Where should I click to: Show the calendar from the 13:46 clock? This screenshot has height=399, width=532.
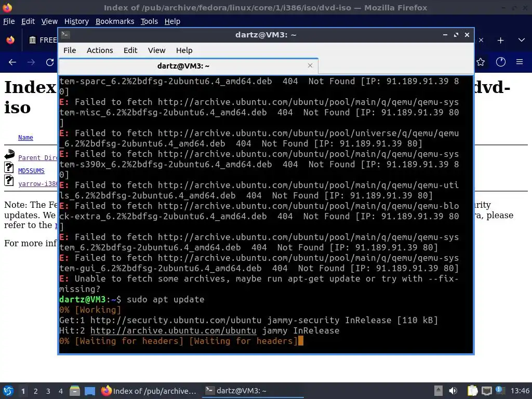(520, 391)
